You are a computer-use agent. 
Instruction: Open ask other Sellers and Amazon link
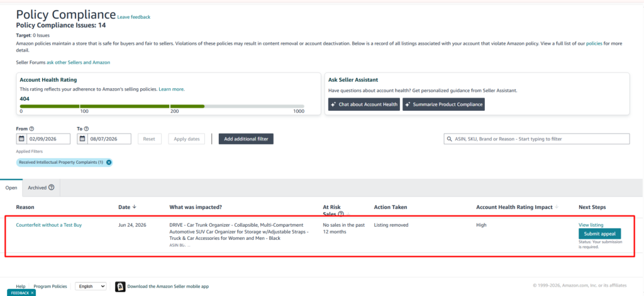79,62
